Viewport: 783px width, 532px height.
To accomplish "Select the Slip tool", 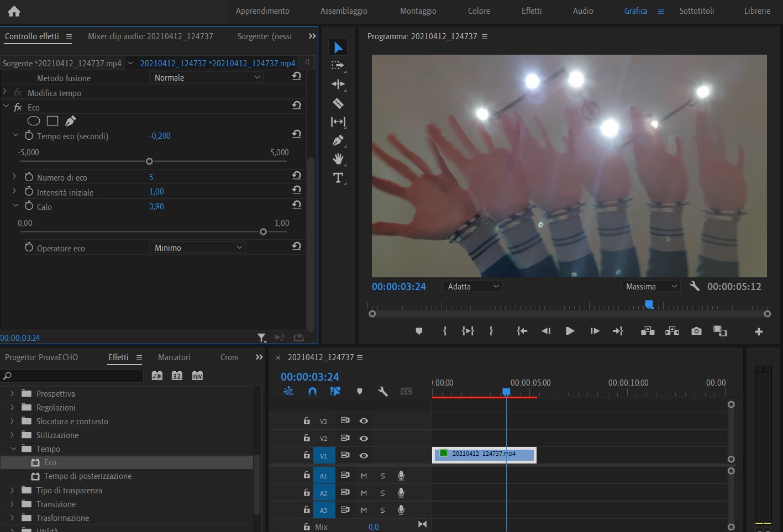I will point(338,122).
